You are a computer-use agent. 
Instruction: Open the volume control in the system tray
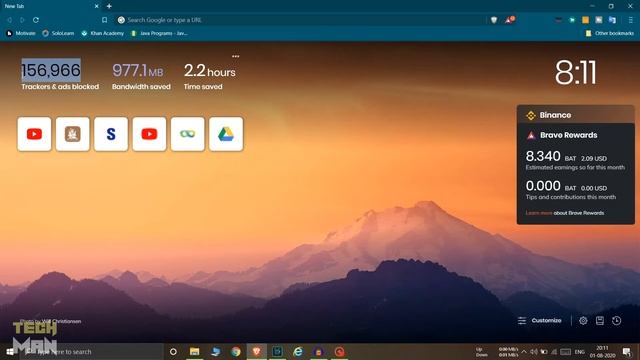coord(534,351)
